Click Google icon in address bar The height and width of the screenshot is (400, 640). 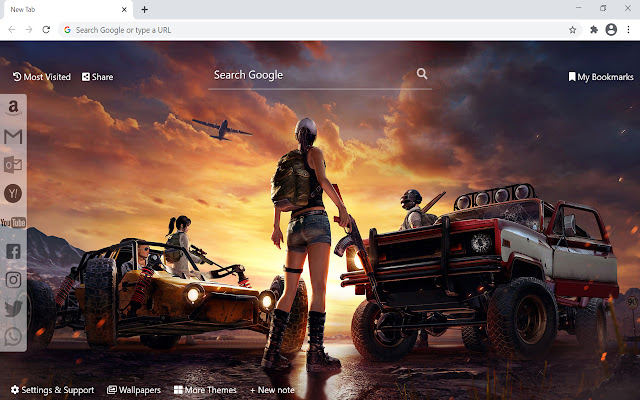click(67, 30)
